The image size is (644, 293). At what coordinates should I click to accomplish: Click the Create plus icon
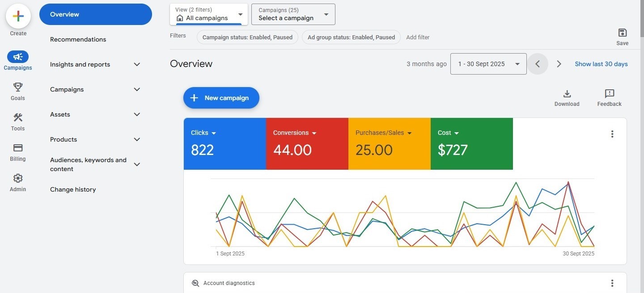18,17
